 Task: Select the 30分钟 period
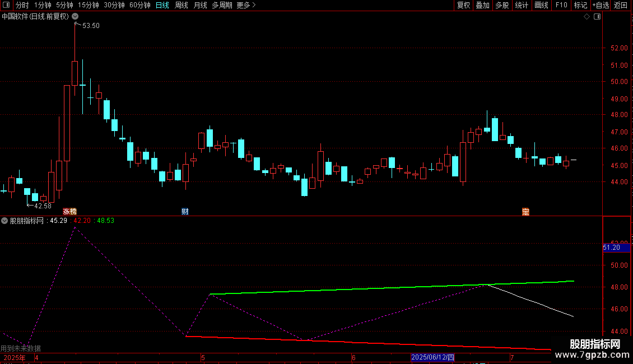click(114, 5)
